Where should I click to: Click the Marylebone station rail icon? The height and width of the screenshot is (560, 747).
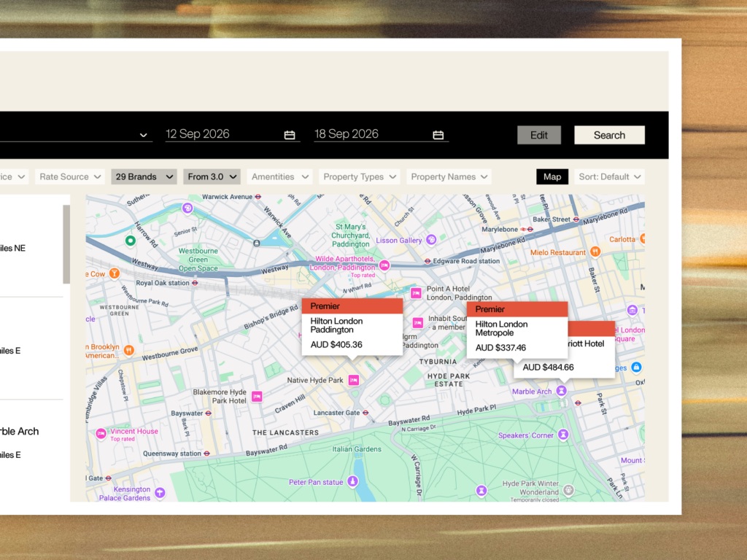[x=527, y=230]
